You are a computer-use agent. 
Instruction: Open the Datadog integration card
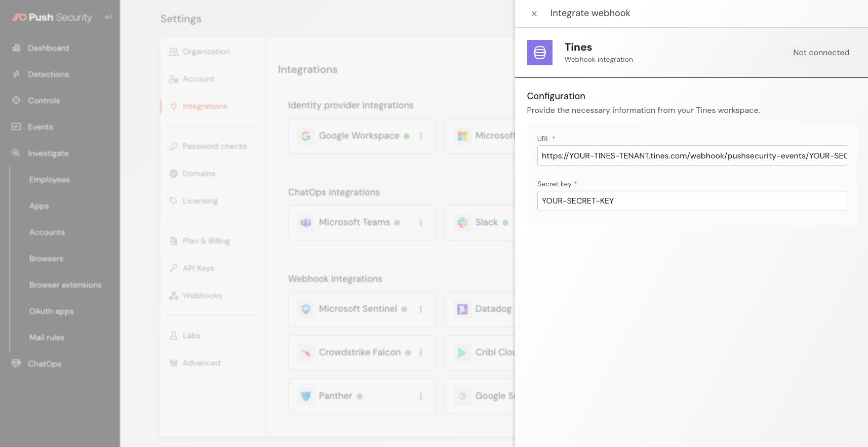point(480,309)
